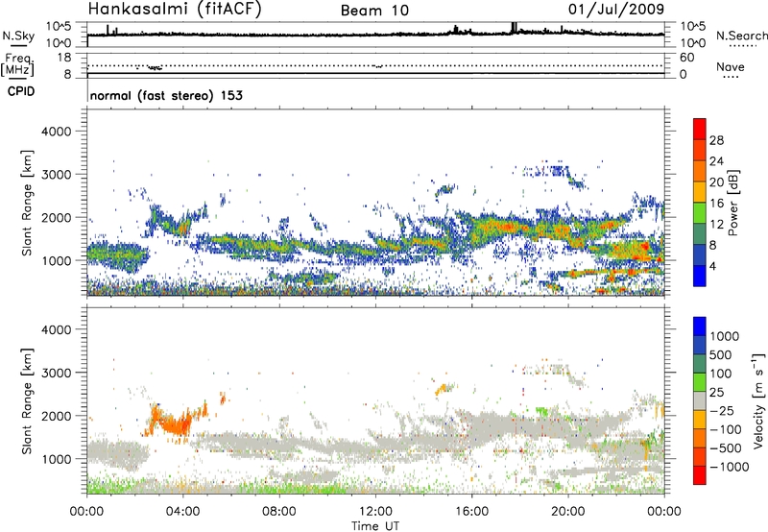
Task: Click the power color bar red segment
Action: click(x=700, y=130)
